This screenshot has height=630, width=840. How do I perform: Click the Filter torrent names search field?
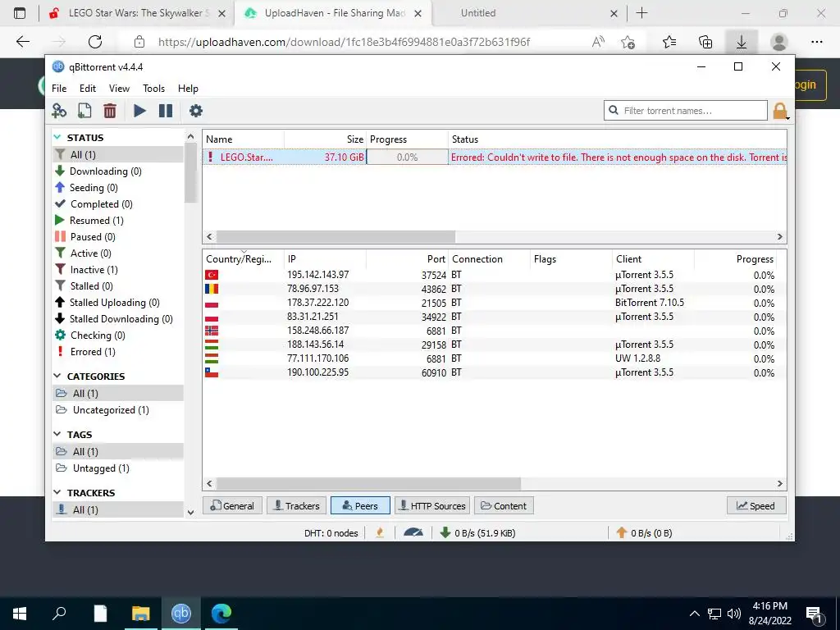[686, 111]
